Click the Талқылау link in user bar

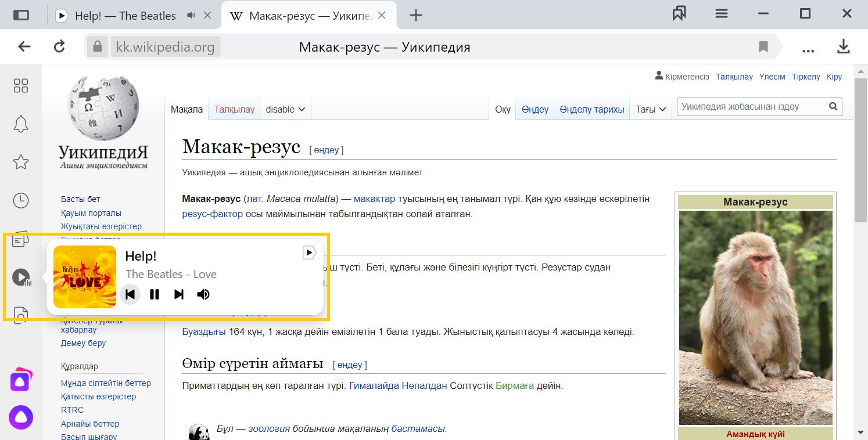(734, 77)
